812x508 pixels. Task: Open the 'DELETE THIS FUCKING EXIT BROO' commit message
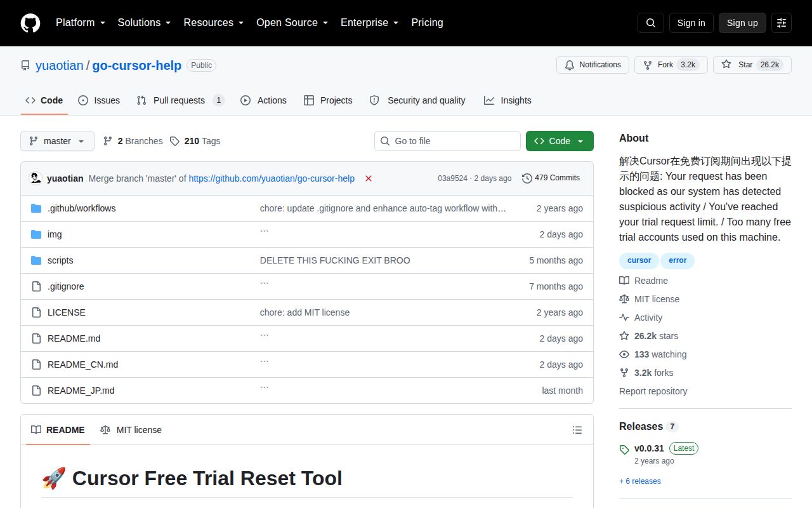pyautogui.click(x=335, y=260)
